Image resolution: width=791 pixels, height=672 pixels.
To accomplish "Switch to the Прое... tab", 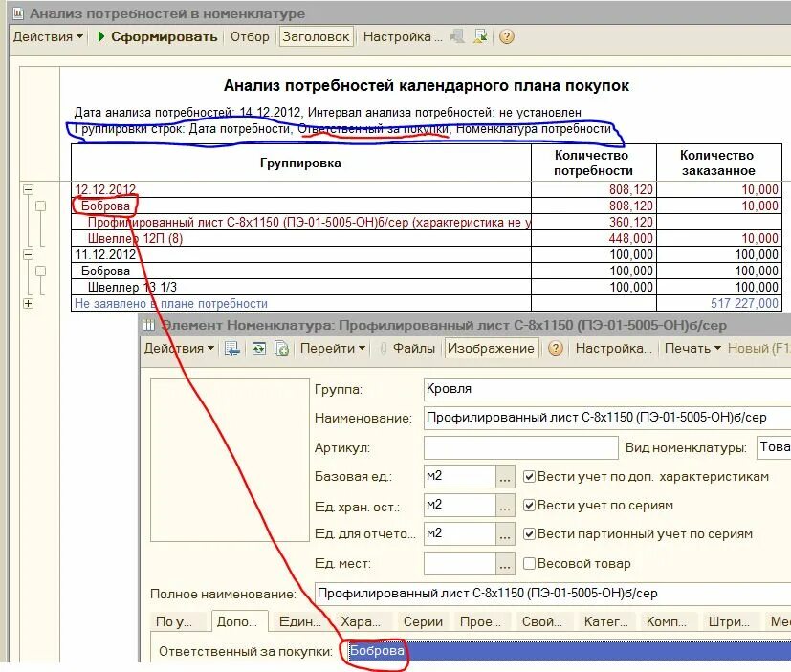I will tap(481, 622).
